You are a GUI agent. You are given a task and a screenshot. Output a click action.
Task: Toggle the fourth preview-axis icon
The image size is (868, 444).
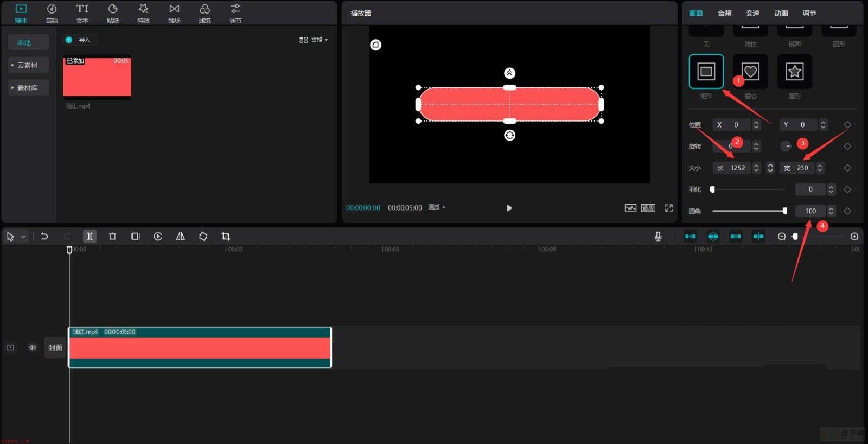758,236
